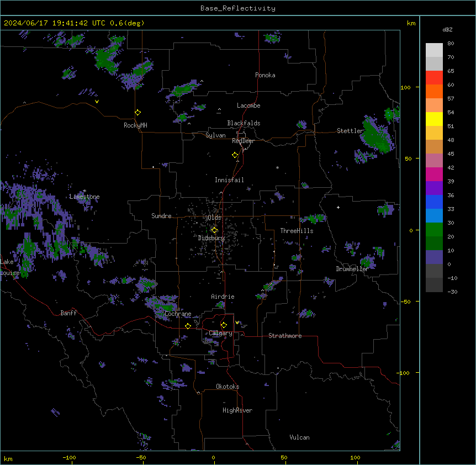Click the Banff label

tap(68, 313)
